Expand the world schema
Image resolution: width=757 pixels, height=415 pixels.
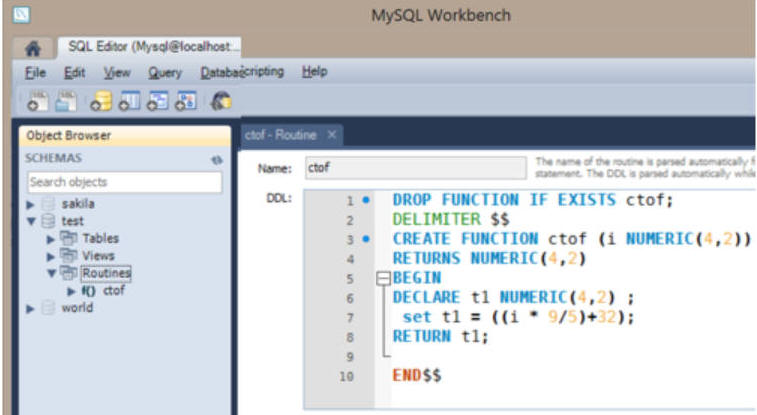click(x=30, y=309)
